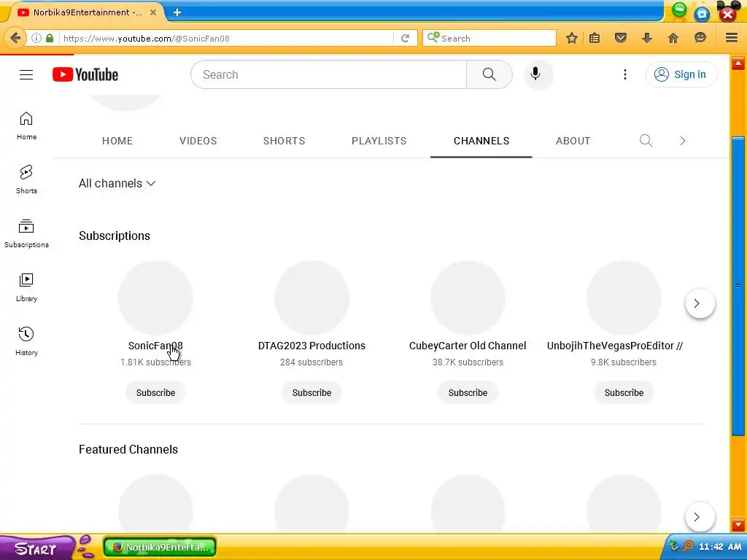Bookmark this page with the star icon
The width and height of the screenshot is (747, 560).
[572, 38]
